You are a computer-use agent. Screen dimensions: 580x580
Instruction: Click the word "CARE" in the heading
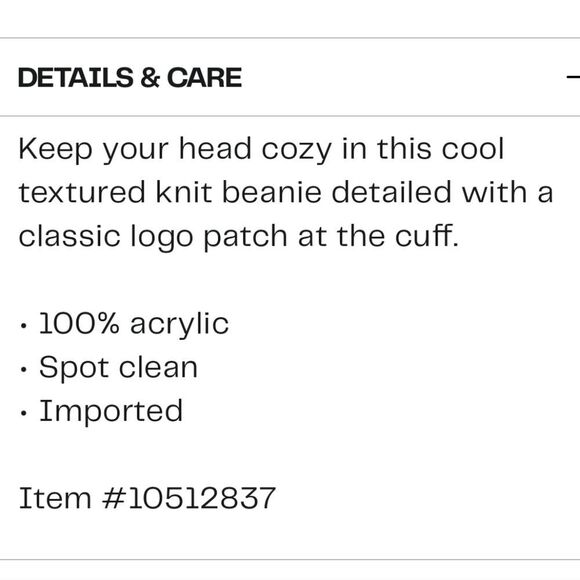click(x=205, y=78)
